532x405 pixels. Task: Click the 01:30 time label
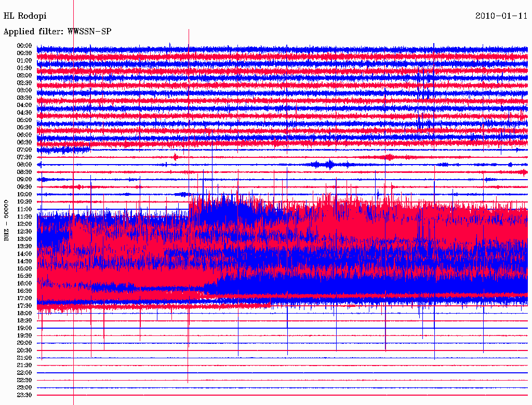point(24,68)
